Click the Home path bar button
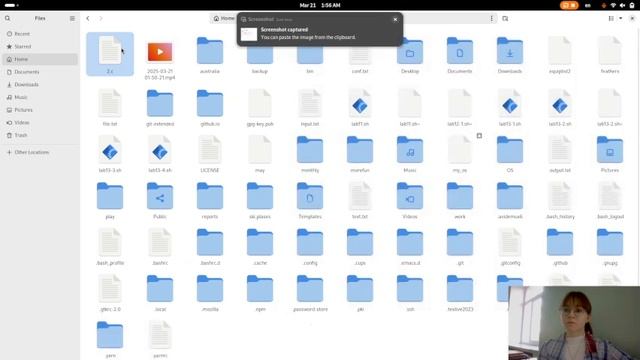The width and height of the screenshot is (640, 360). tap(224, 18)
